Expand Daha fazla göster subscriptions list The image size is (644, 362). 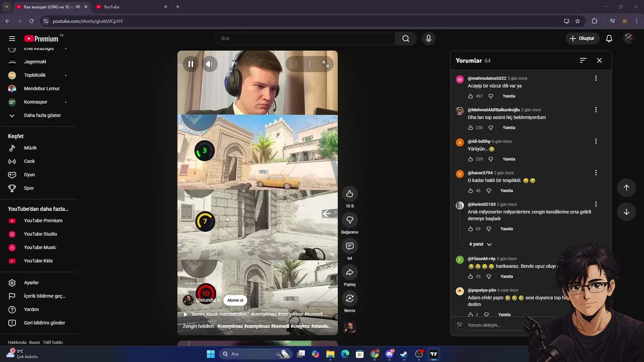pos(38,115)
